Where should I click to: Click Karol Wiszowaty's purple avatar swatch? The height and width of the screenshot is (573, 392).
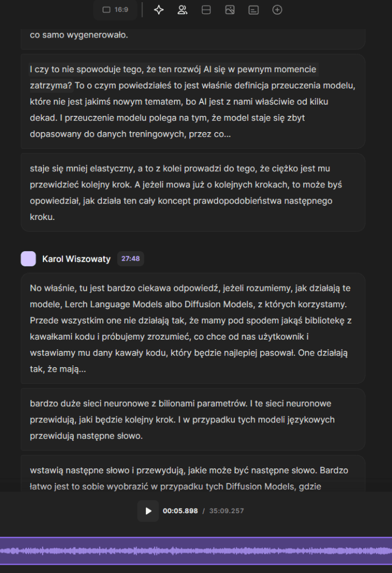tap(28, 259)
